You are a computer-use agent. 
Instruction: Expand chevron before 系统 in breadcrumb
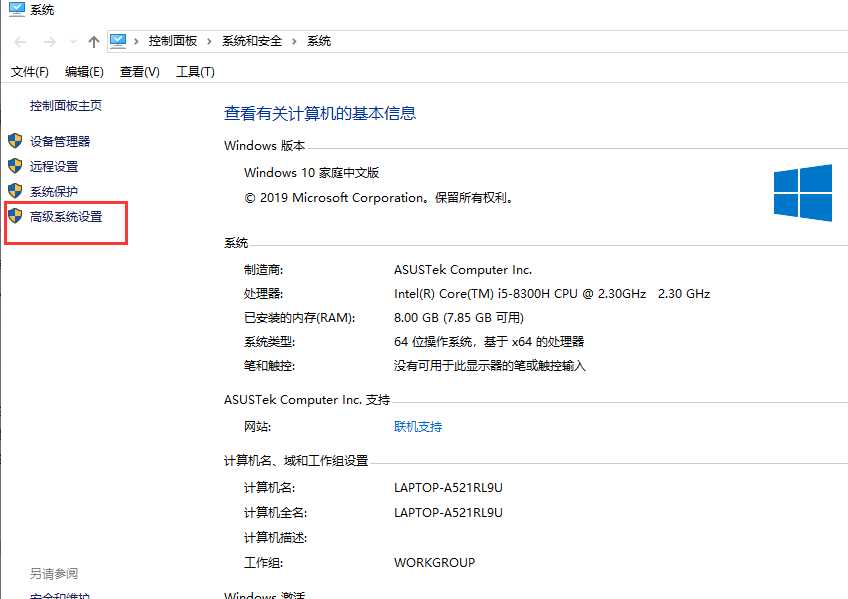coord(294,41)
